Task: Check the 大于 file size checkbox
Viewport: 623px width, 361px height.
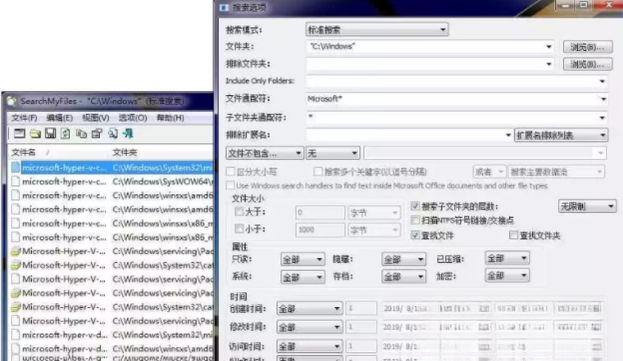Action: (239, 212)
